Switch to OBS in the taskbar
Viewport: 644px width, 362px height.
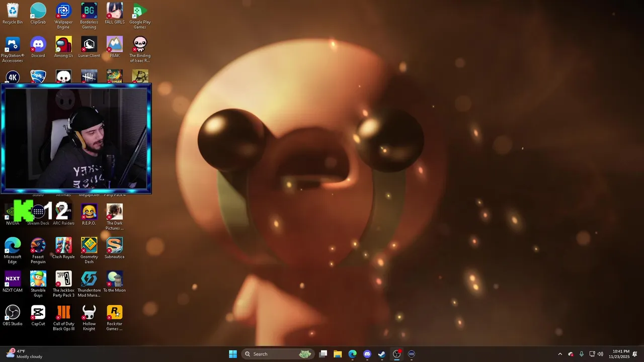[397, 354]
